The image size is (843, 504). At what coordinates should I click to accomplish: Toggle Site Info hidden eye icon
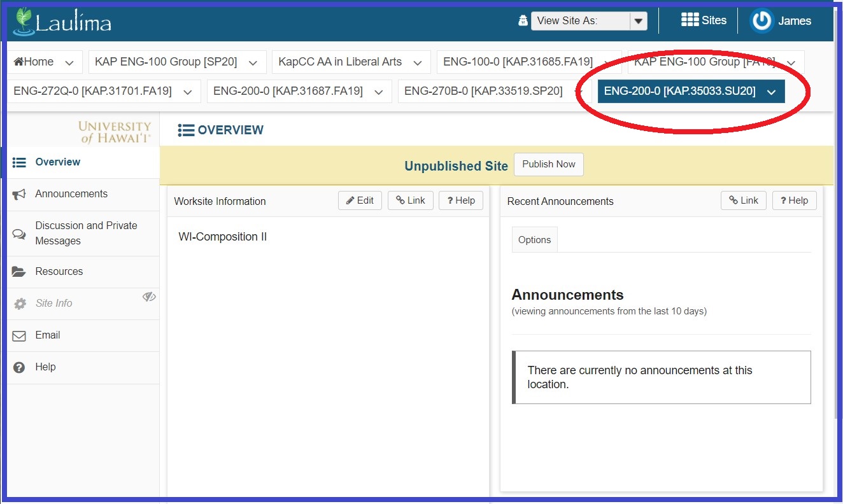pos(149,297)
